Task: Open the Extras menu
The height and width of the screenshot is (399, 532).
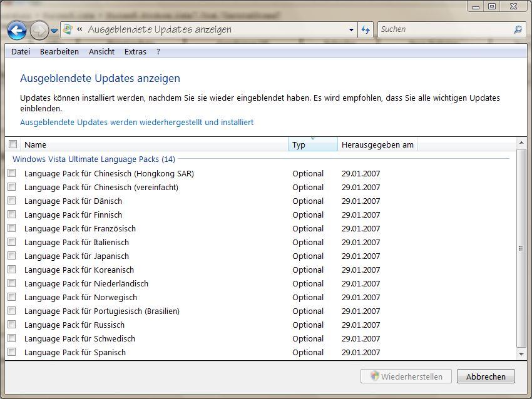Action: click(x=135, y=51)
